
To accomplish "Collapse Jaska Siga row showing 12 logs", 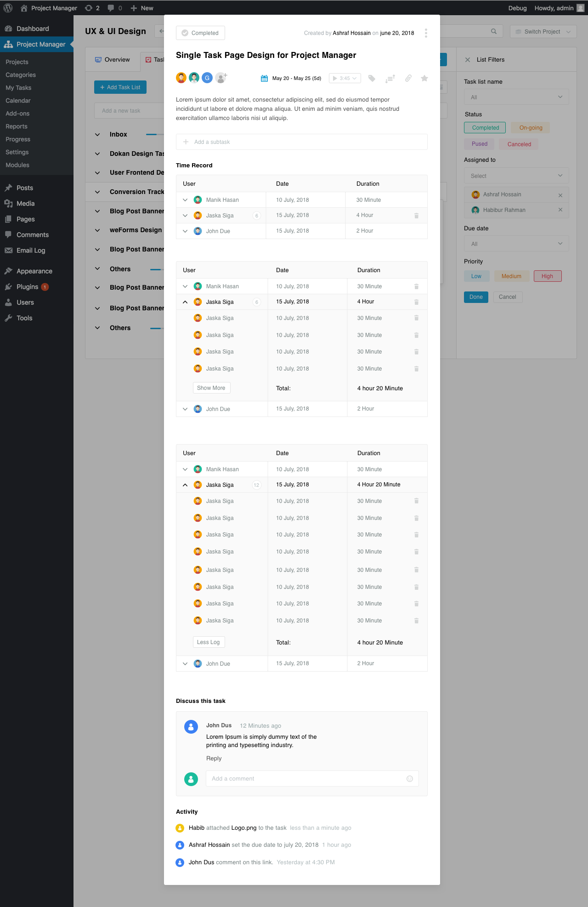I will click(185, 485).
